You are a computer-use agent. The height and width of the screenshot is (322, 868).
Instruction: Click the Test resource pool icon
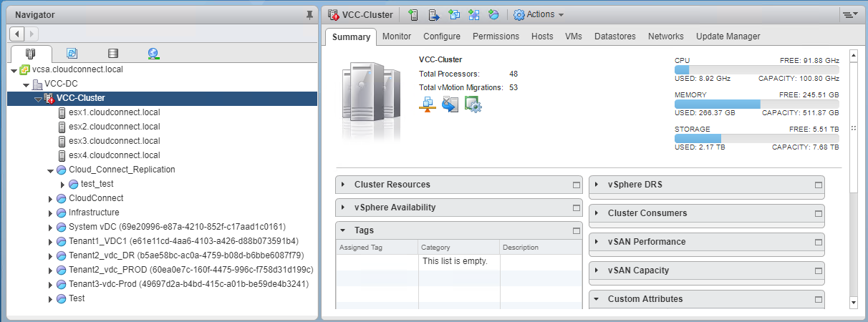point(62,298)
